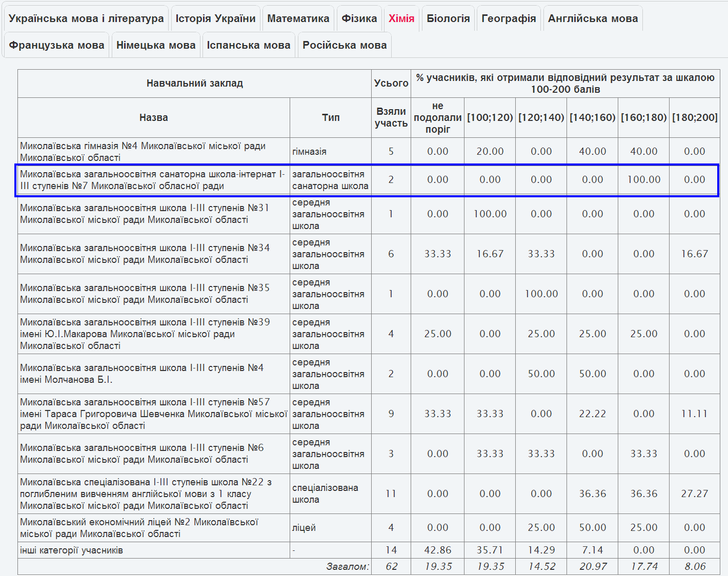Viewport: 728px width, 576px height.
Task: Click the total 17.74 value
Action: pos(644,567)
